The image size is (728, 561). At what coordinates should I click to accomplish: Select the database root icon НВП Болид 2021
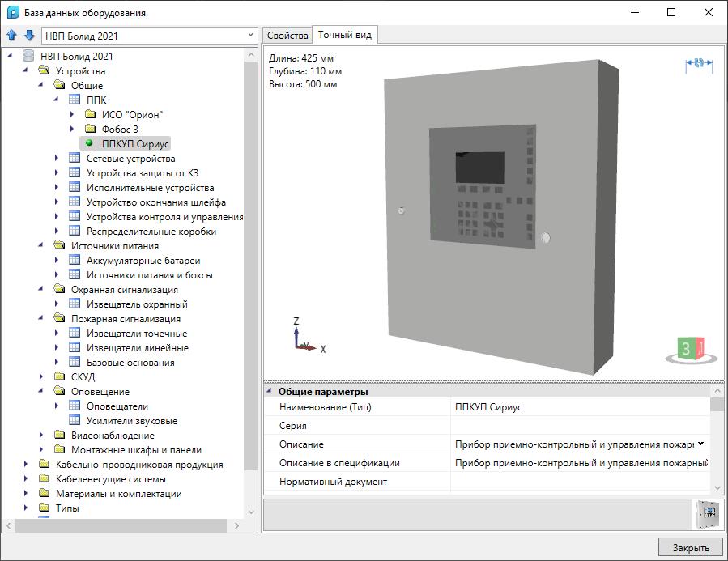pos(28,57)
